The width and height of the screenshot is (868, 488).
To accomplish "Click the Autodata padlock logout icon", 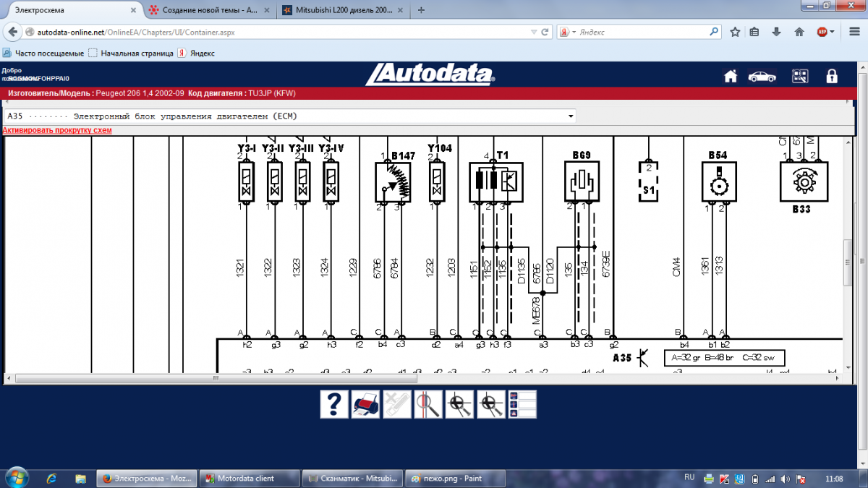I will 832,76.
